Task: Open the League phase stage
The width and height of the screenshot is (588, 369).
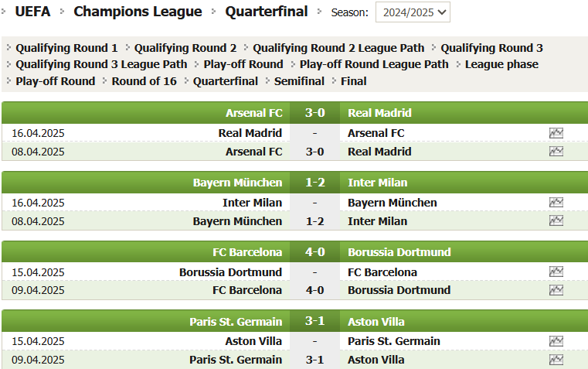Action: point(501,64)
